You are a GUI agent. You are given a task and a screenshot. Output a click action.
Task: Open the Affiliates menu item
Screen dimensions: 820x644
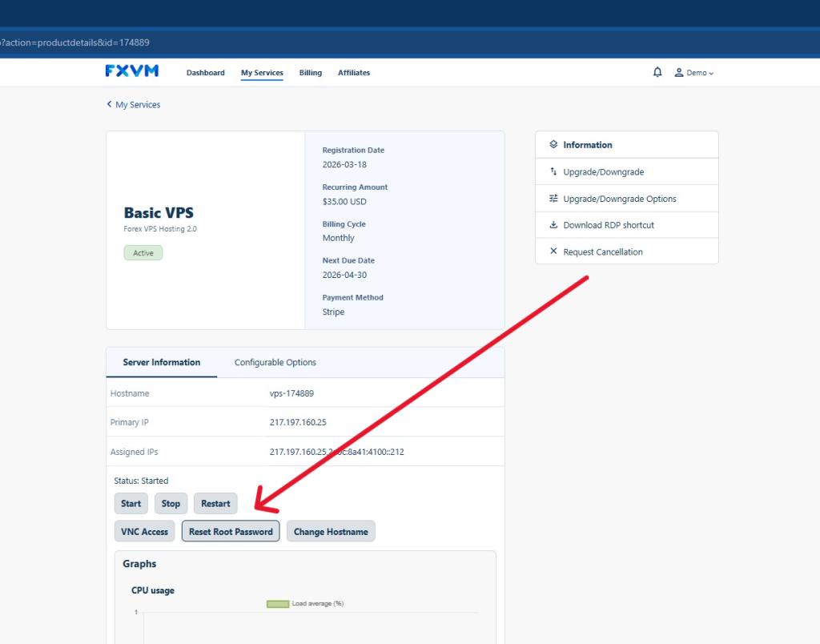[353, 73]
